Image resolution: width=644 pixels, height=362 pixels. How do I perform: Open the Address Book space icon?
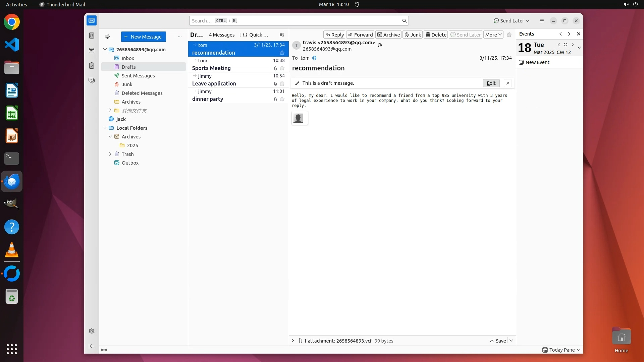(92, 36)
